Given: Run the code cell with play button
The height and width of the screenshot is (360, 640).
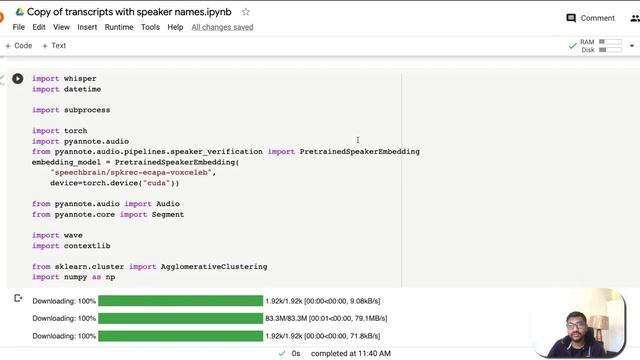Looking at the screenshot, I should tap(18, 78).
